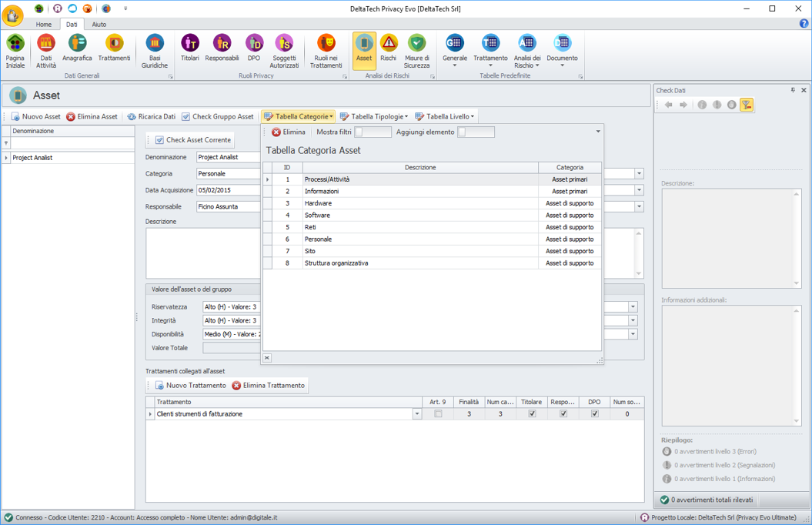Click the Descrizione vertical scrollbar in Check Dati
Screen dimensions: 812x525
click(x=797, y=239)
